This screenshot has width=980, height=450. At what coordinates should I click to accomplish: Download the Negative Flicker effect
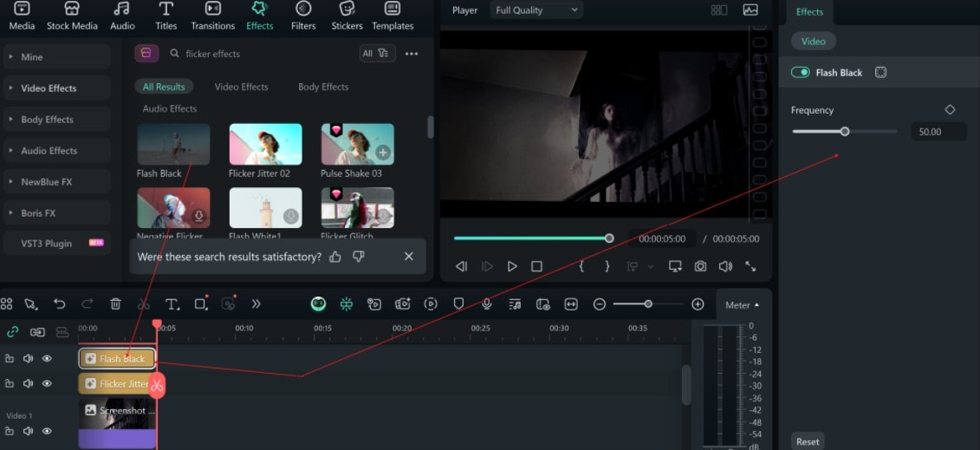coord(198,216)
